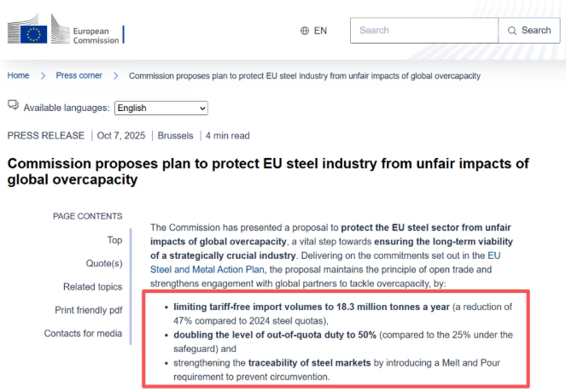Go to Home breadcrumb link
The image size is (566, 392).
(18, 75)
